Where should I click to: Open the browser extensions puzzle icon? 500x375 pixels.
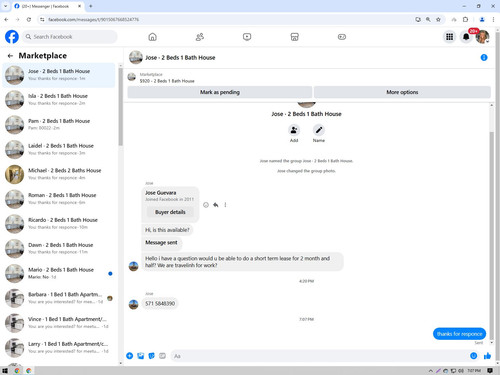pyautogui.click(x=466, y=20)
